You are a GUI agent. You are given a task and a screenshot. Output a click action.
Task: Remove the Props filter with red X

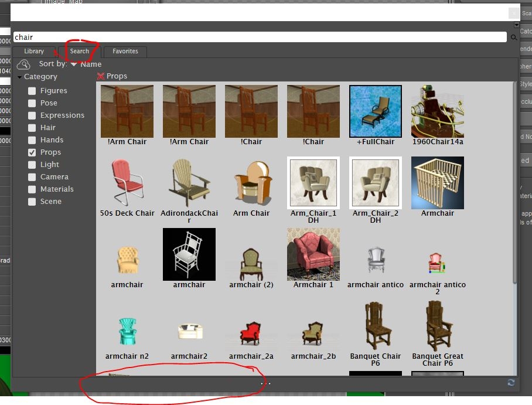point(100,76)
